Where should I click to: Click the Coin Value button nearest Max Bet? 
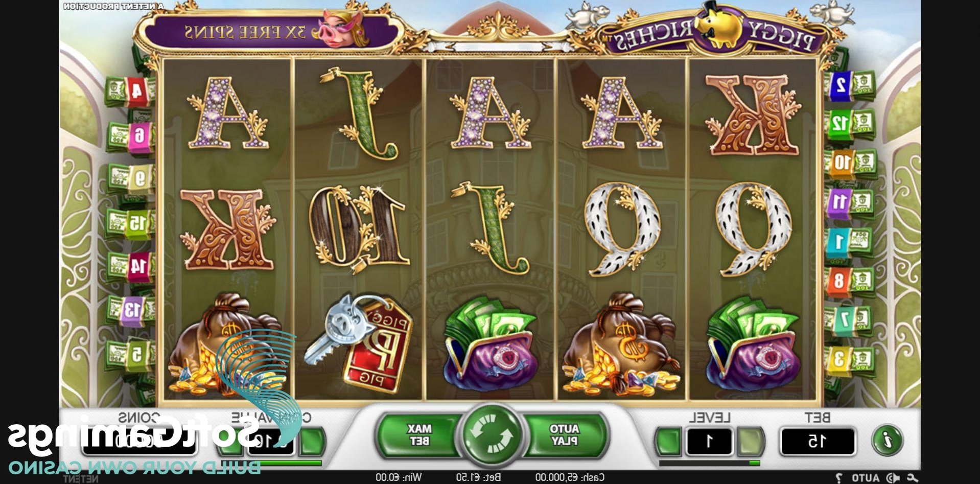tap(312, 441)
